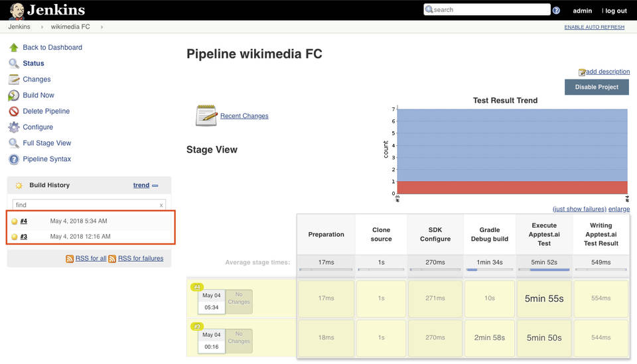Open the Full Stage View link
637x364 pixels.
point(46,143)
